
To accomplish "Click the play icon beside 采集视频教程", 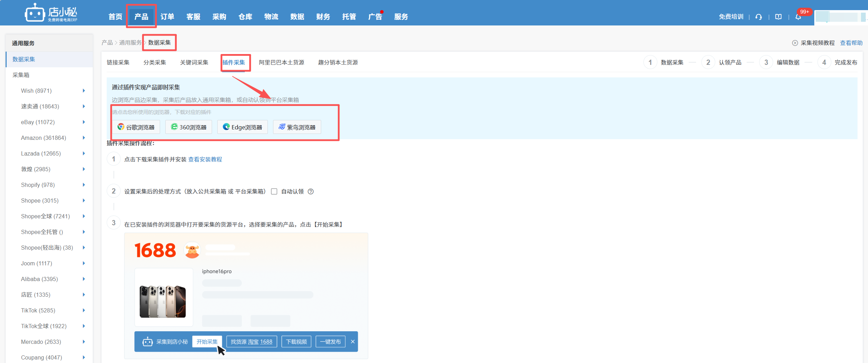I will 795,43.
